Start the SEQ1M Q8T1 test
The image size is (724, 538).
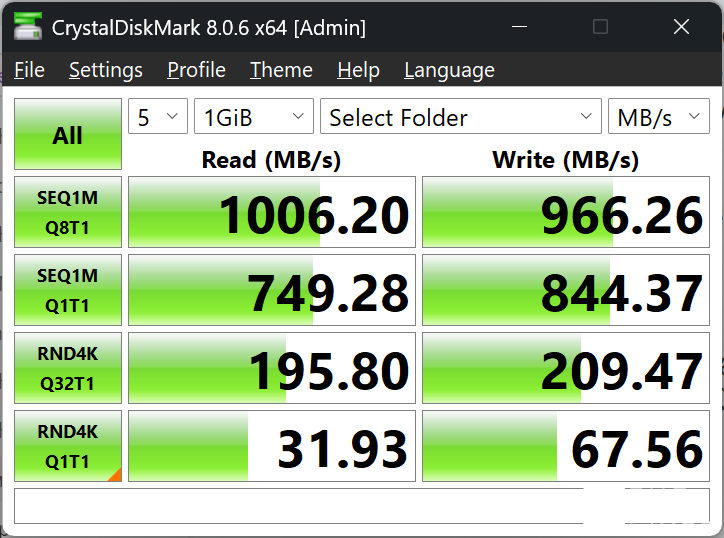coord(68,212)
